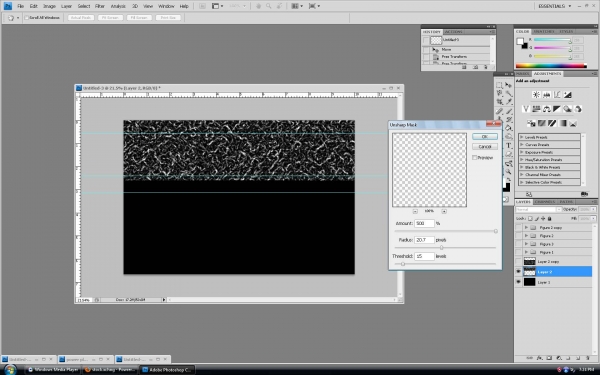The height and width of the screenshot is (375, 600).
Task: Click the Delete layer trash icon
Action: click(x=588, y=358)
